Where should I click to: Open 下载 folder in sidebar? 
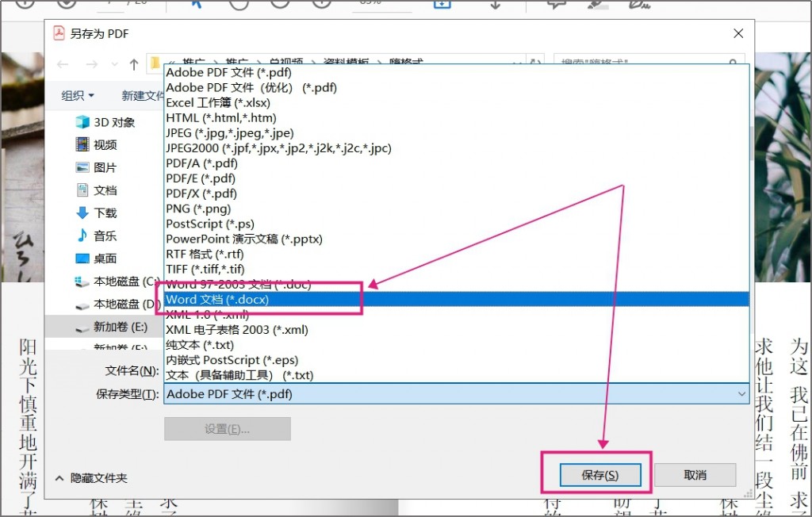[x=96, y=213]
